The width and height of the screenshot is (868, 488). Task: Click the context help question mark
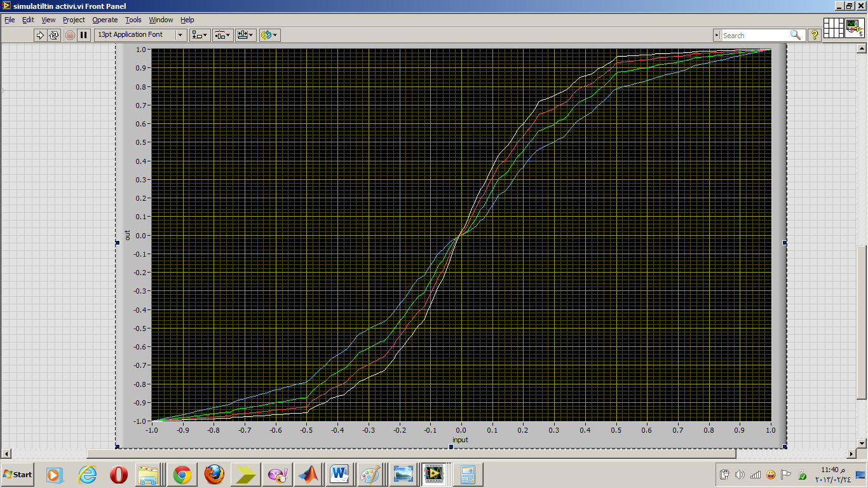point(815,36)
